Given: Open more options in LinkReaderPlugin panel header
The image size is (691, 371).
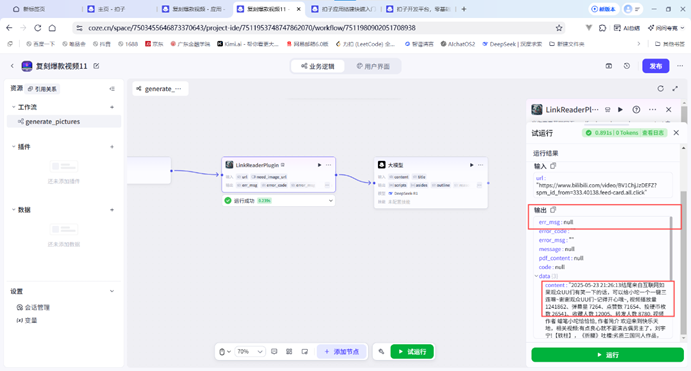Looking at the screenshot, I should coord(652,109).
